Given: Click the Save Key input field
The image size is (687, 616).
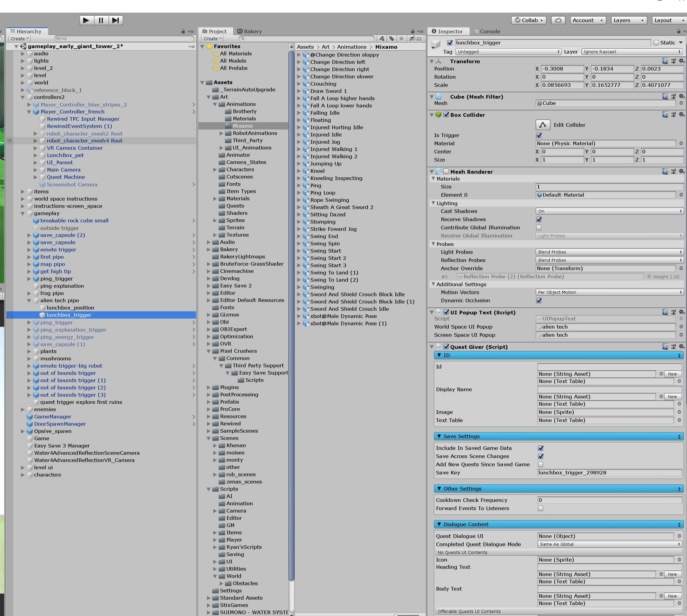Looking at the screenshot, I should click(x=609, y=473).
